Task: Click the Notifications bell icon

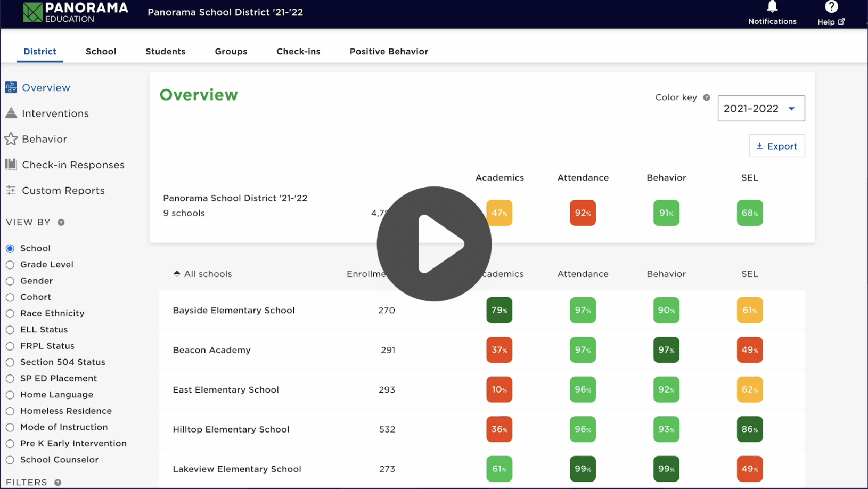Action: click(x=772, y=6)
